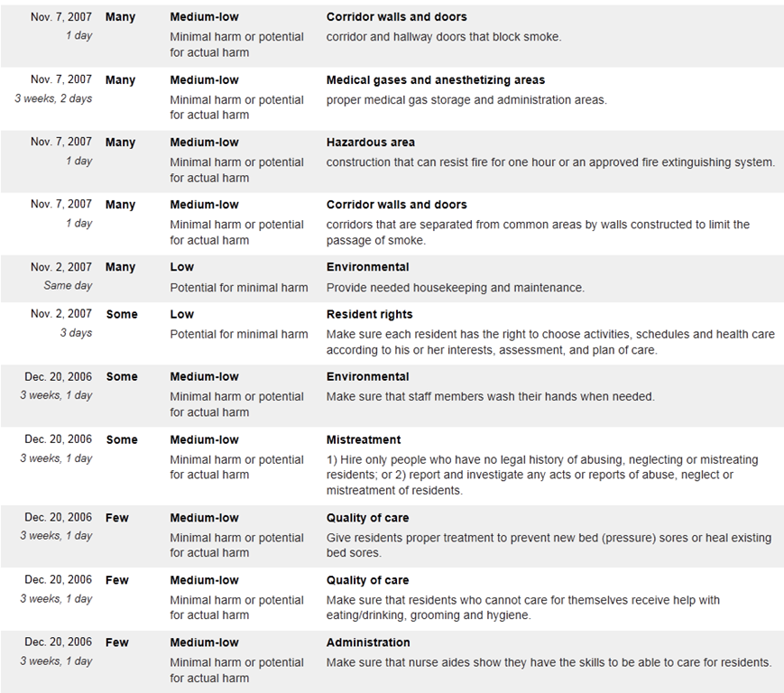Click the 'Same day' correction time text
This screenshot has height=693, width=784.
[68, 285]
